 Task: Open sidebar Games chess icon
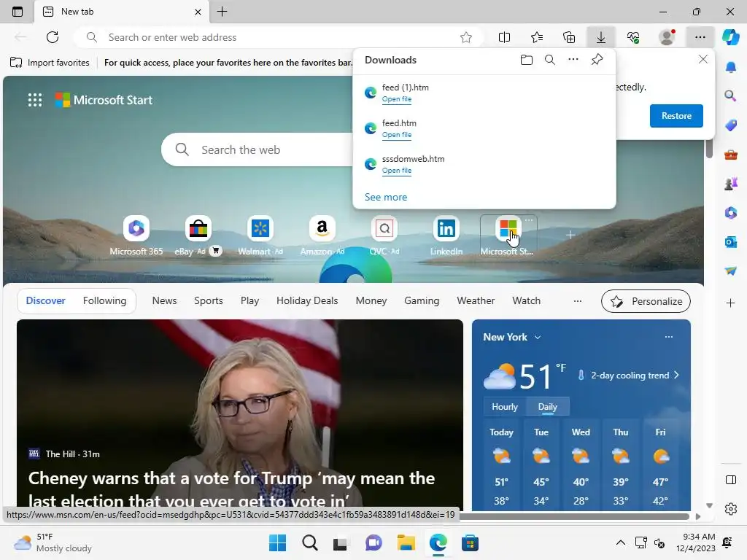click(730, 183)
